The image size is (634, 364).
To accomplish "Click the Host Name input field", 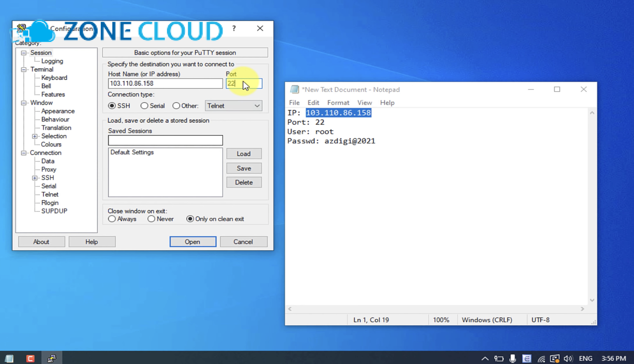I will 165,83.
